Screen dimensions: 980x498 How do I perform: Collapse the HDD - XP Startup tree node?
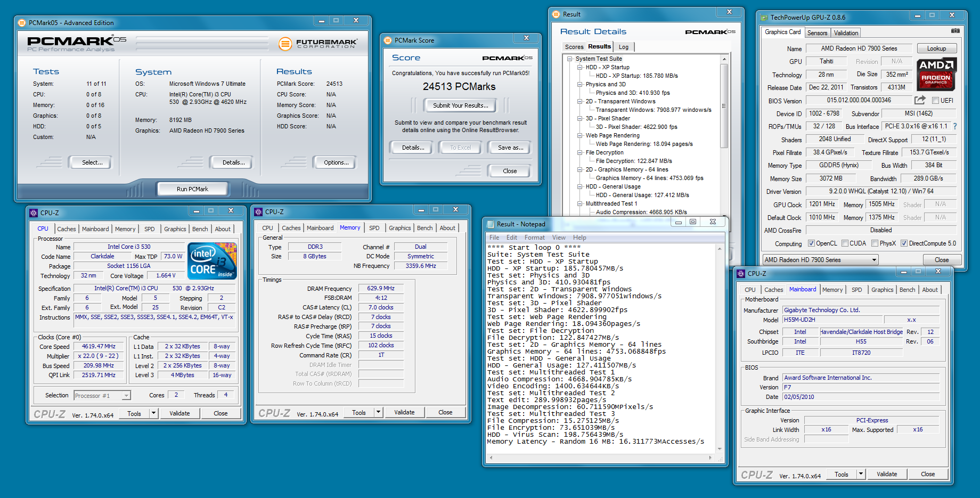point(580,67)
